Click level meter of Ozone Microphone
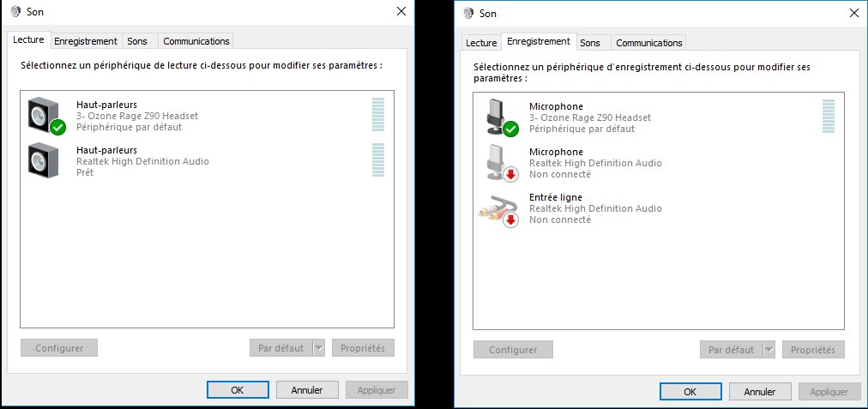Viewport: 868px width, 409px height. 829,117
